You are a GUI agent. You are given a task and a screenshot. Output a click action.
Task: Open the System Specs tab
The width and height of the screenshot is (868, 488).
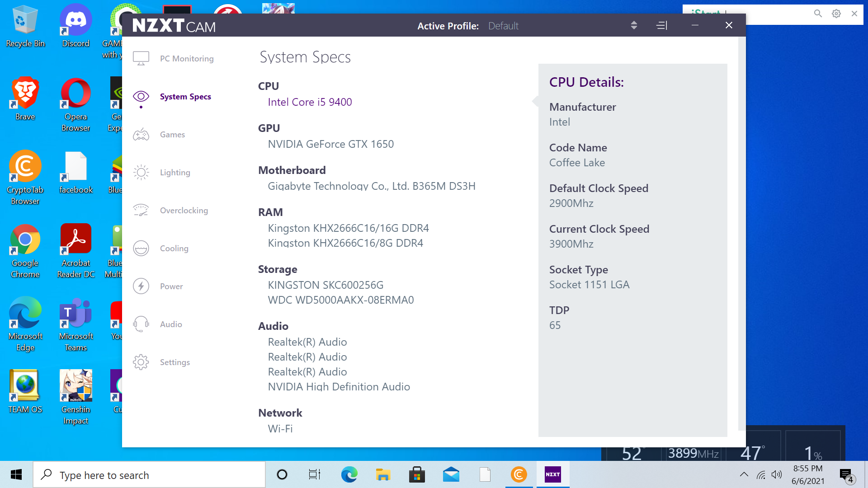point(185,96)
